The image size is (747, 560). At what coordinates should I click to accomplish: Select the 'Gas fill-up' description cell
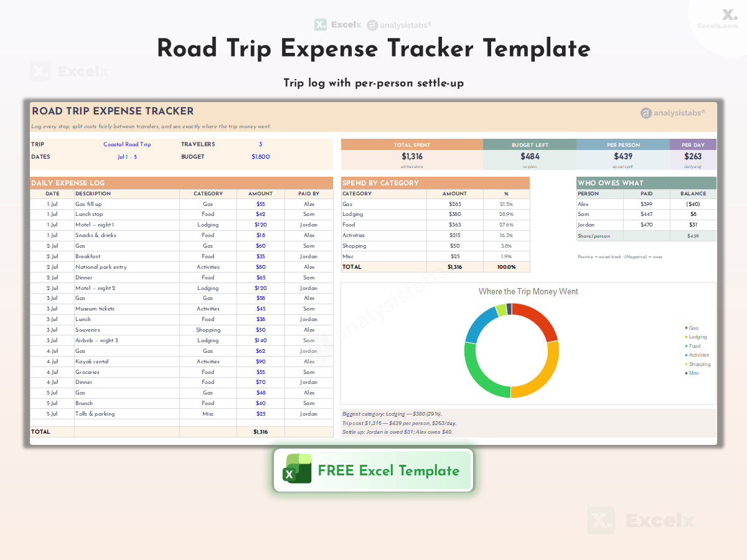(x=127, y=204)
